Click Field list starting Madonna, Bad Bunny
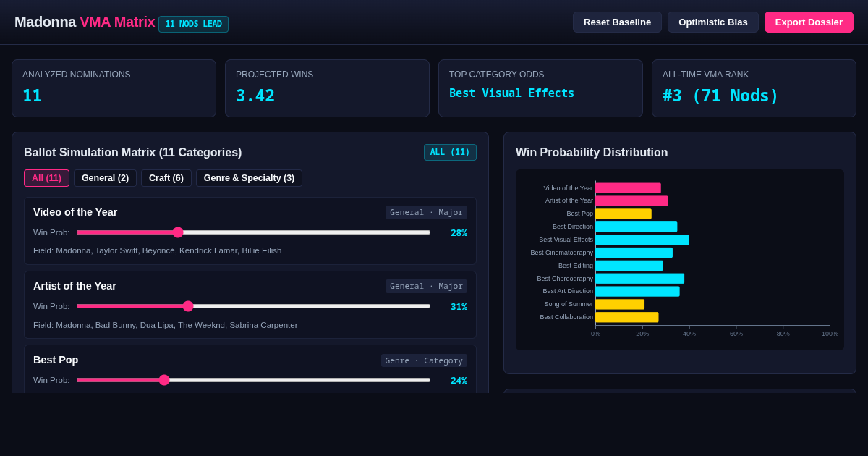The image size is (868, 456). pyautogui.click(x=166, y=325)
